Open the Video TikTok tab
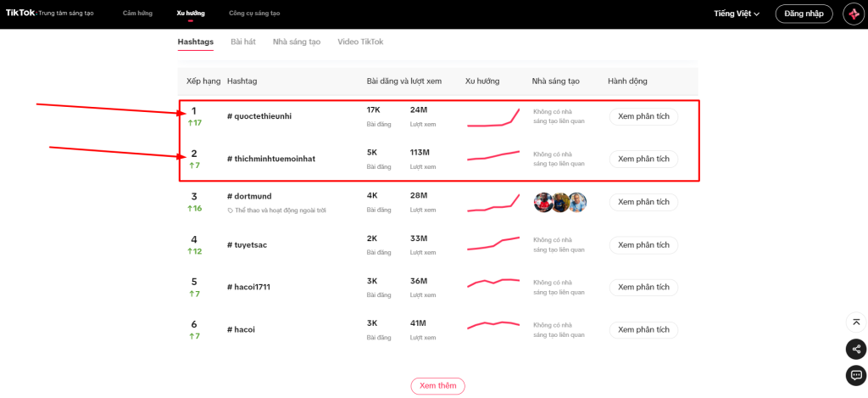868x398 pixels. pos(360,42)
